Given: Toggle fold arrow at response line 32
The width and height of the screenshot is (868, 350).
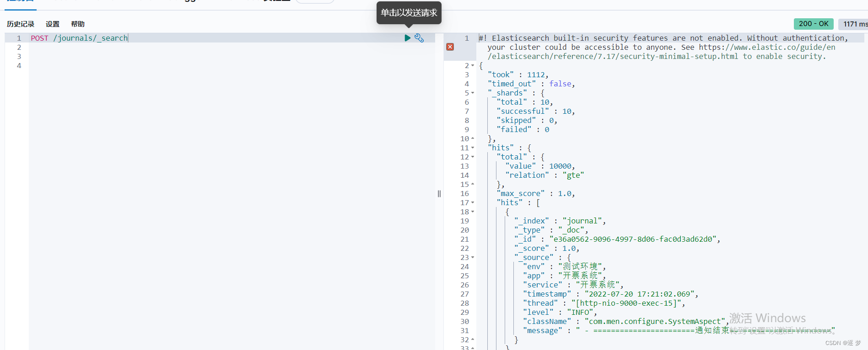Looking at the screenshot, I should 473,339.
